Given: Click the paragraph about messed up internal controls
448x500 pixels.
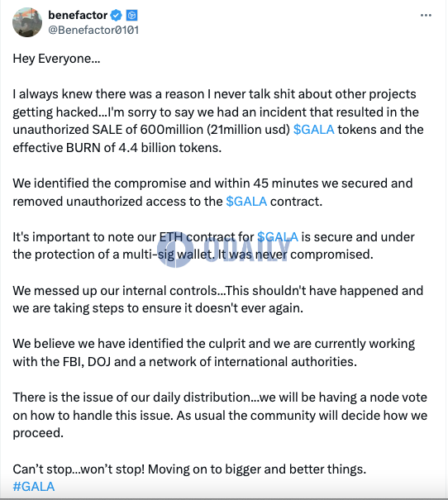Looking at the screenshot, I should [x=217, y=299].
